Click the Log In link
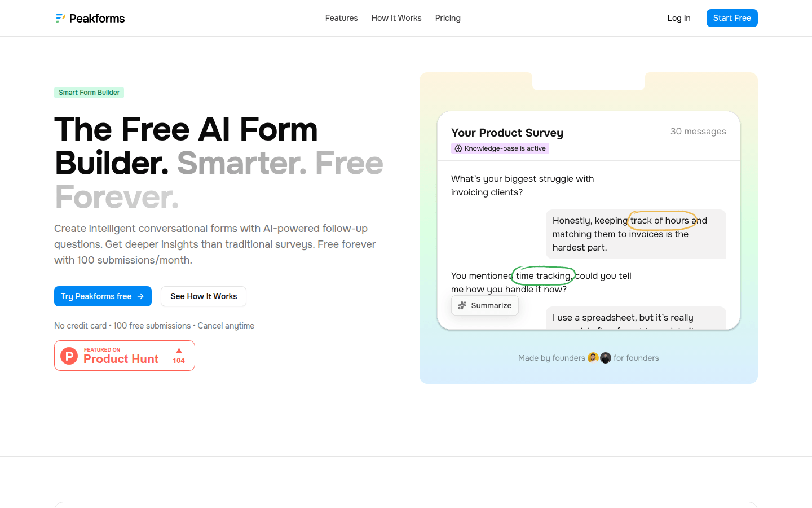 (x=679, y=18)
